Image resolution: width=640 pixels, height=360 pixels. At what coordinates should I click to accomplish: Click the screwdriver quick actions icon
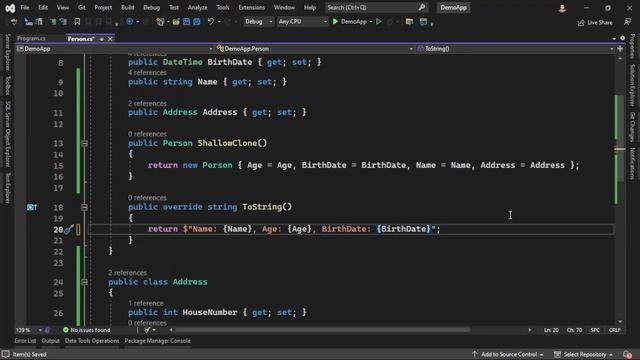tap(69, 229)
